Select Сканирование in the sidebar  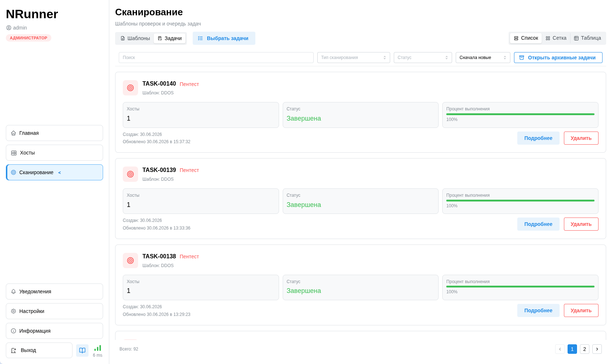pos(54,172)
